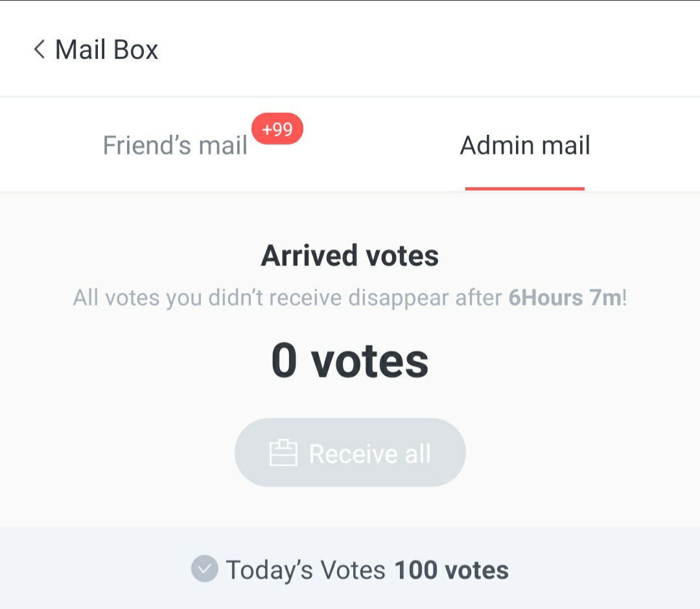Tap the gift box icon in Receive all

[283, 453]
